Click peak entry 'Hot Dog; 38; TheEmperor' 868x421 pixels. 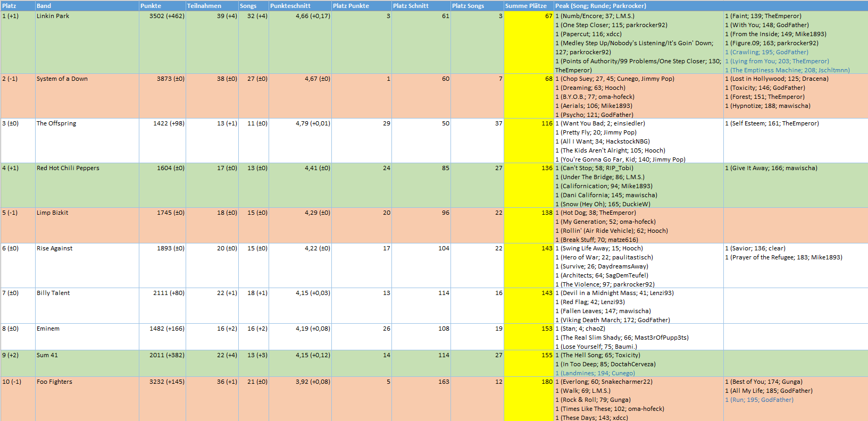[596, 213]
